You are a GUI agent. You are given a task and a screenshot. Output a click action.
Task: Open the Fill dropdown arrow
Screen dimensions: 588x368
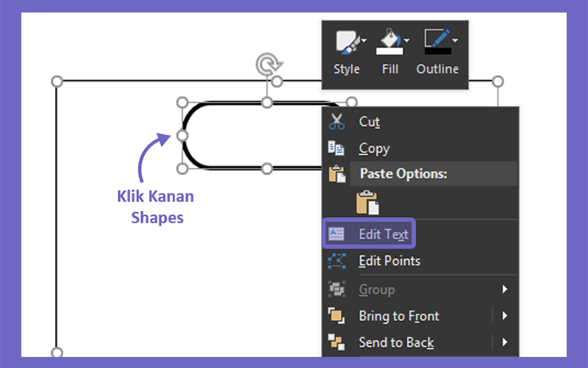[x=407, y=40]
